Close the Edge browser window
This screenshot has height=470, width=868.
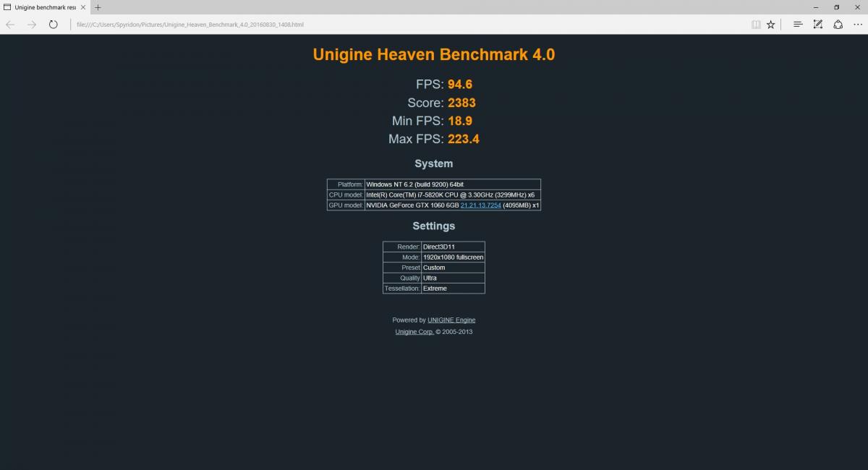click(857, 7)
